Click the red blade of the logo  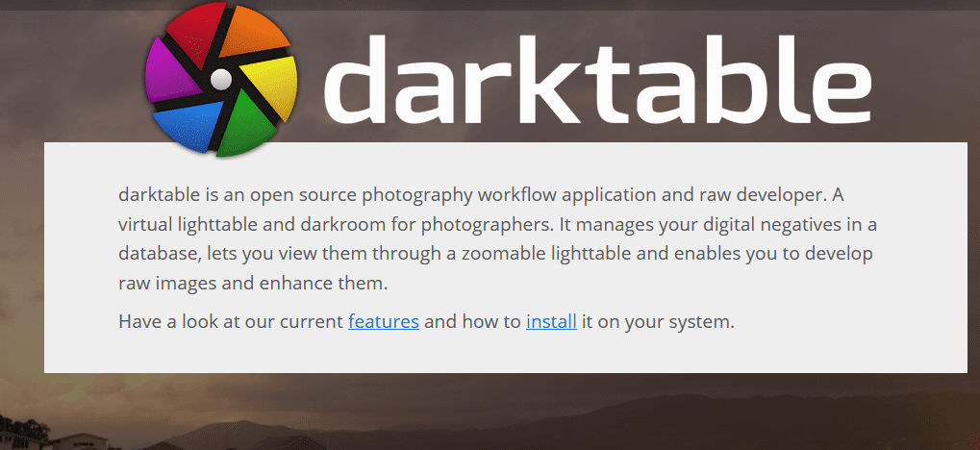click(x=195, y=31)
